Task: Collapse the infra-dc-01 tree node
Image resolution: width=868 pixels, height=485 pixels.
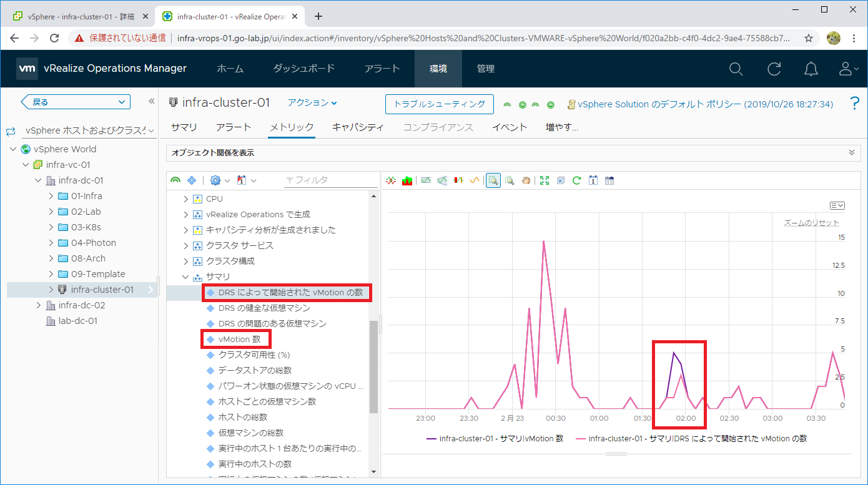Action: (38, 180)
